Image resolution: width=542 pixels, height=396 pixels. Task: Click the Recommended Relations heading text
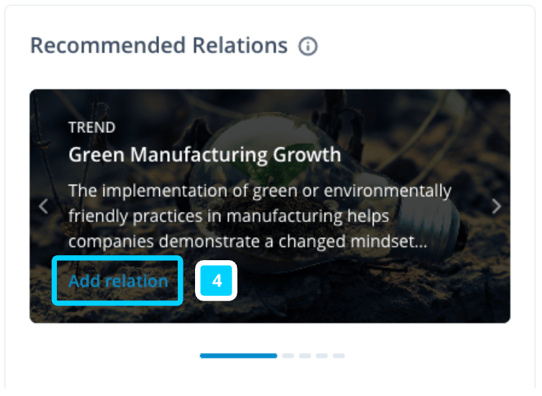coord(159,46)
